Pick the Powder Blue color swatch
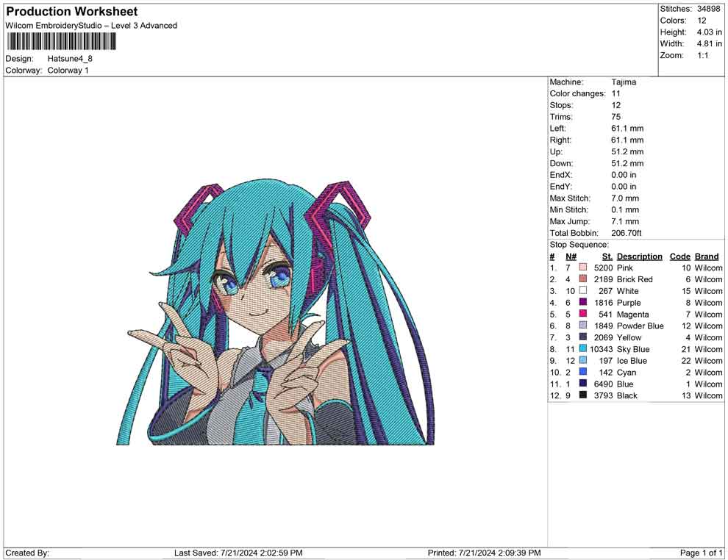The height and width of the screenshot is (560, 728). point(582,326)
